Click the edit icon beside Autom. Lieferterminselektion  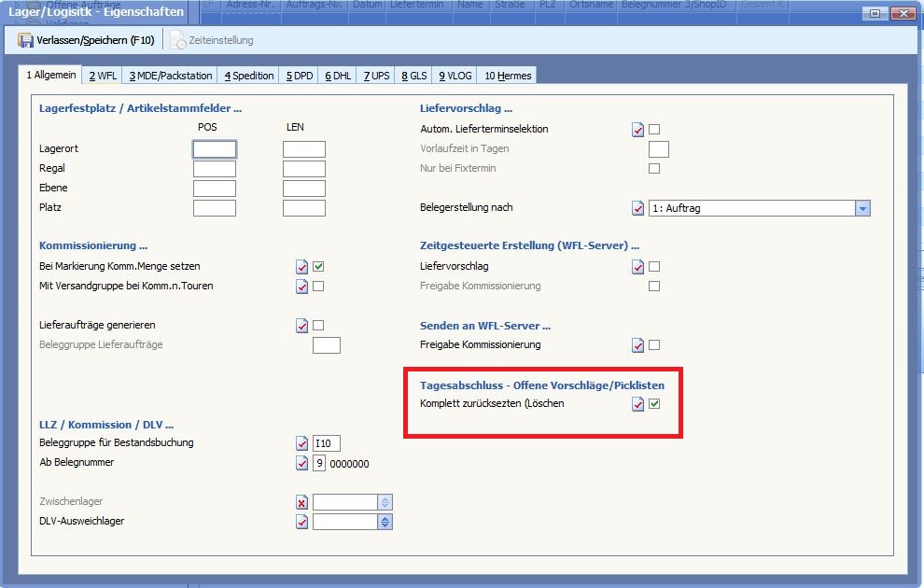pos(638,130)
